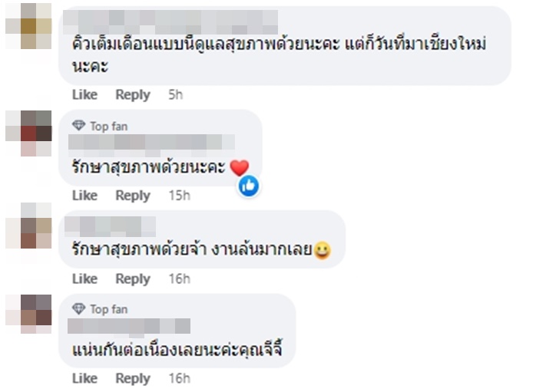559x392 pixels.
Task: Like the comment posted 15h ago
Action: pos(84,196)
